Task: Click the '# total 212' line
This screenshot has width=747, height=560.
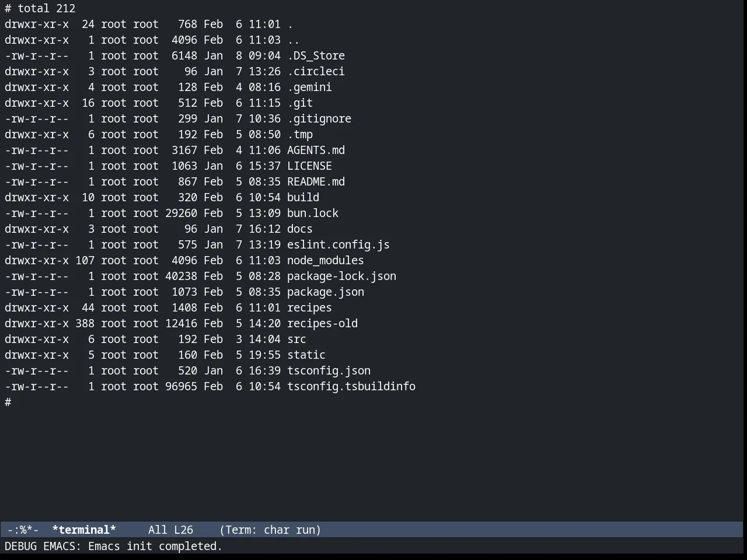Action: [40, 9]
